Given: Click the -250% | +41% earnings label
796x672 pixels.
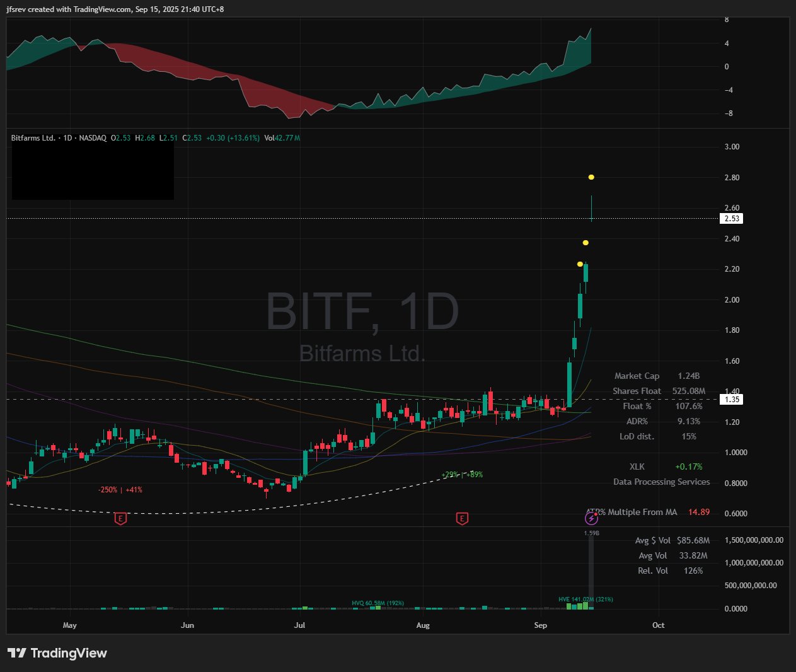Looking at the screenshot, I should coord(120,490).
